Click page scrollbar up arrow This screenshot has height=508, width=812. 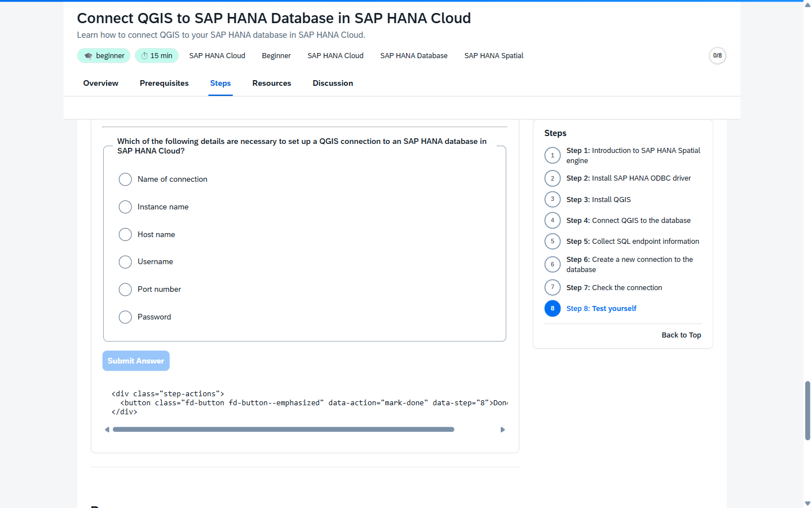tap(807, 5)
